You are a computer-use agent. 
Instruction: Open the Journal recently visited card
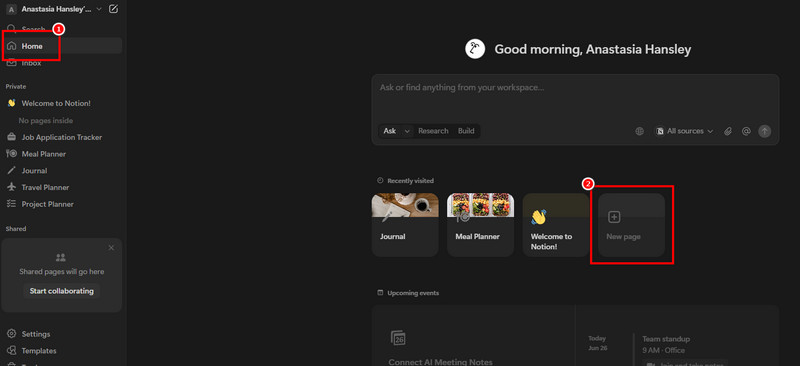(405, 225)
